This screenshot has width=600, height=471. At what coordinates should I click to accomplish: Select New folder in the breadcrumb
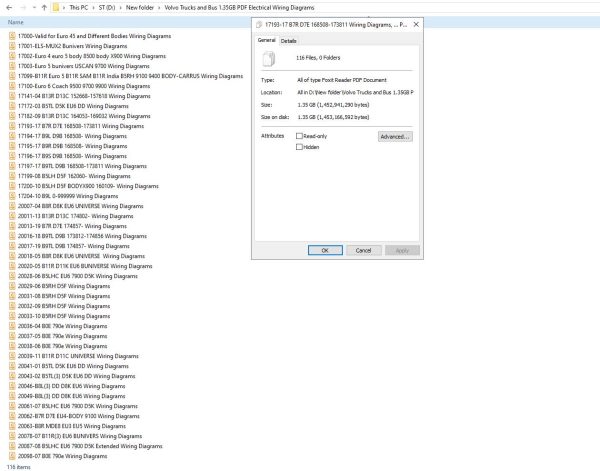coord(140,8)
